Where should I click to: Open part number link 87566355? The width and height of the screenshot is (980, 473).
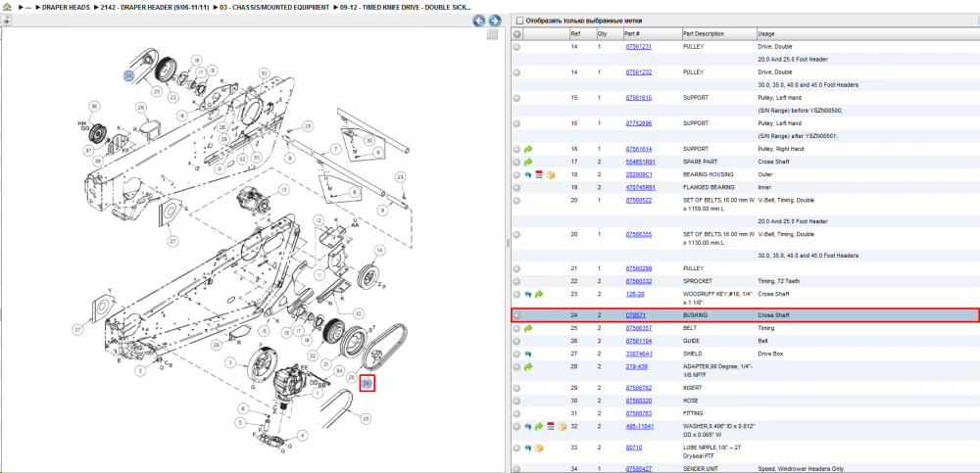(x=638, y=234)
